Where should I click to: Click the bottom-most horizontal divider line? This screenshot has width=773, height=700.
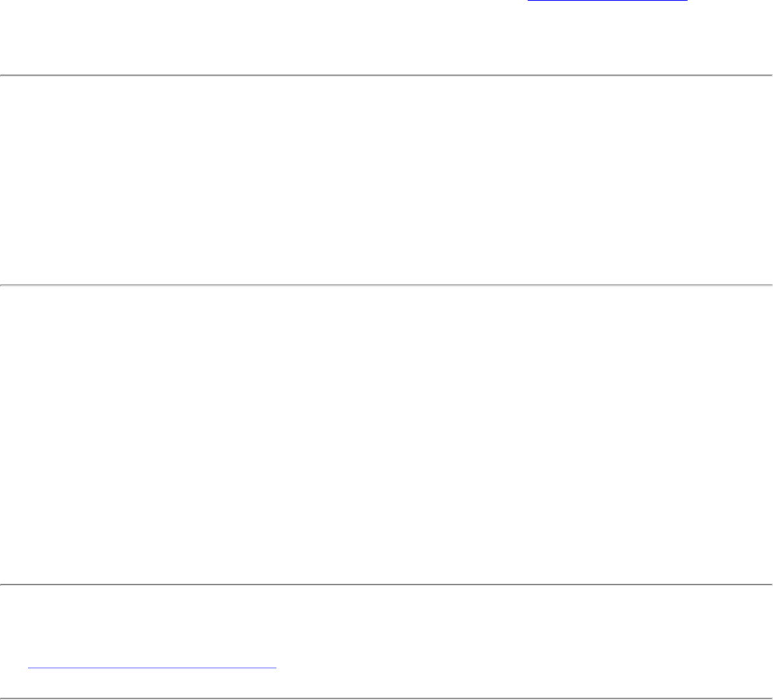[x=386, y=698]
